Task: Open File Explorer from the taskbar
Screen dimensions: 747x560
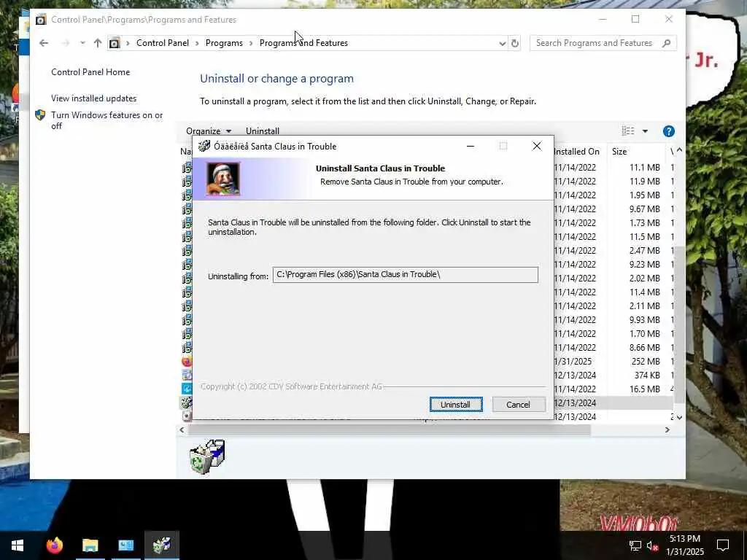Action: tap(90, 545)
